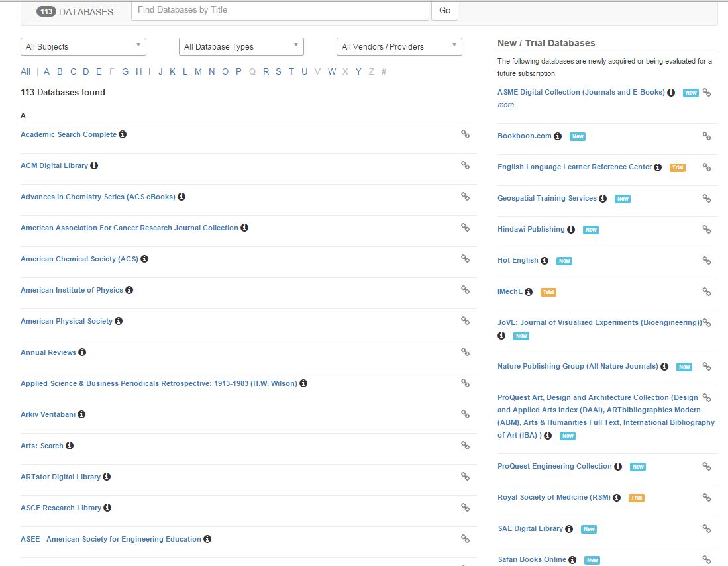Click share link icon for Geospatial Training Services
This screenshot has width=728, height=566.
pyautogui.click(x=707, y=198)
